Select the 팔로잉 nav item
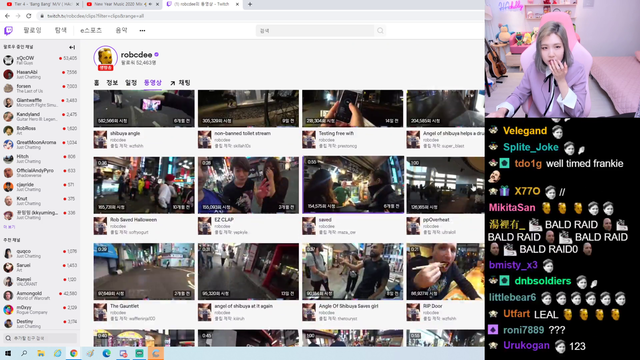The image size is (640, 360). 33,31
